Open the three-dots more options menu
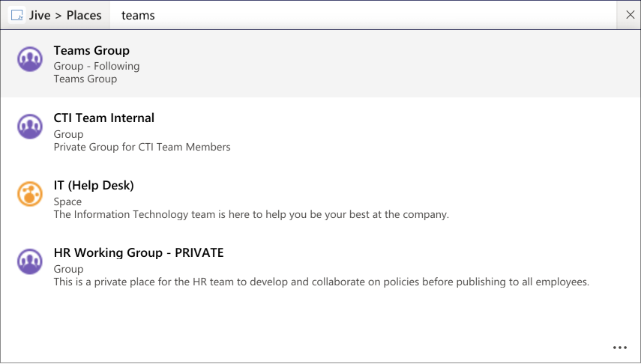641x364 pixels. [620, 348]
